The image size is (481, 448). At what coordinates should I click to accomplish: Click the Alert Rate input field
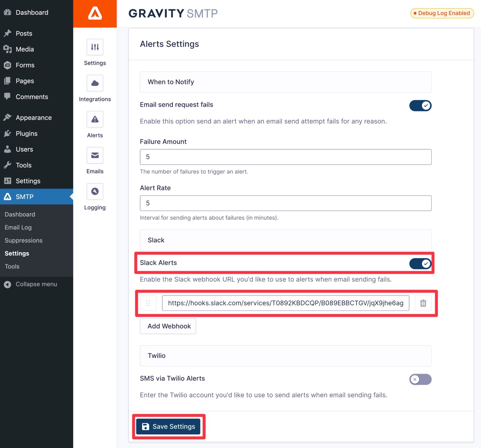286,203
